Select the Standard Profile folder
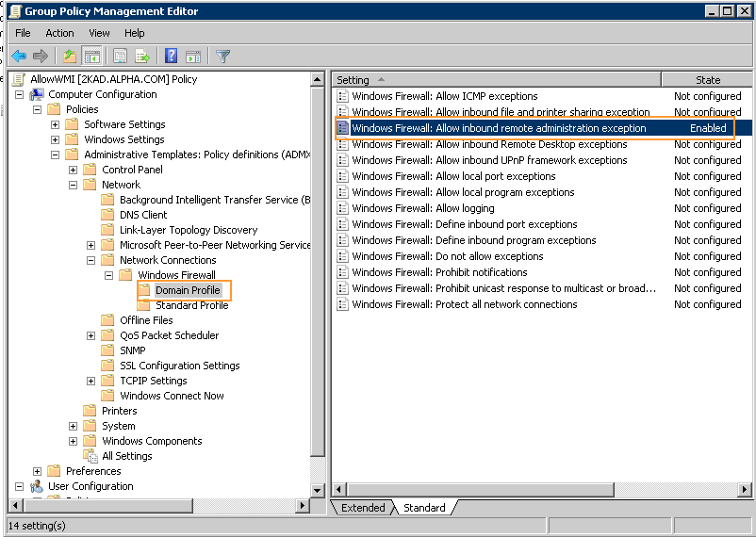 coord(191,305)
